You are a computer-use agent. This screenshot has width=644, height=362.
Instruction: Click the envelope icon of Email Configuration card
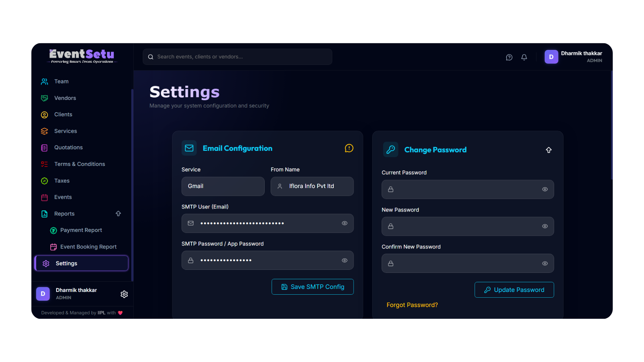click(x=189, y=148)
